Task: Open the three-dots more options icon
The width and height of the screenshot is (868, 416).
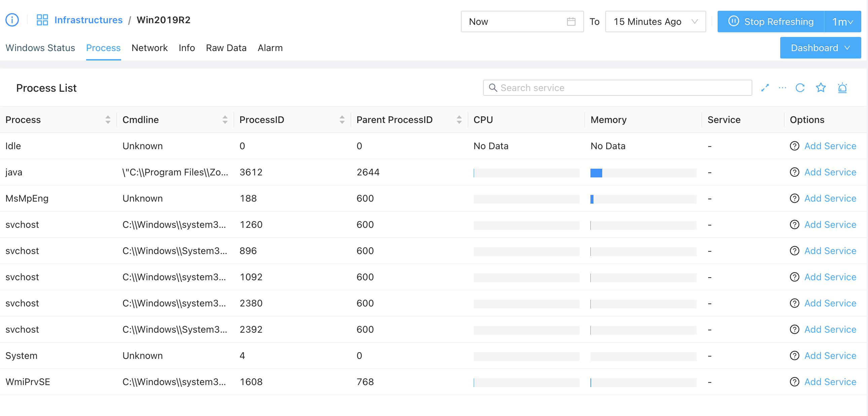Action: coord(782,88)
